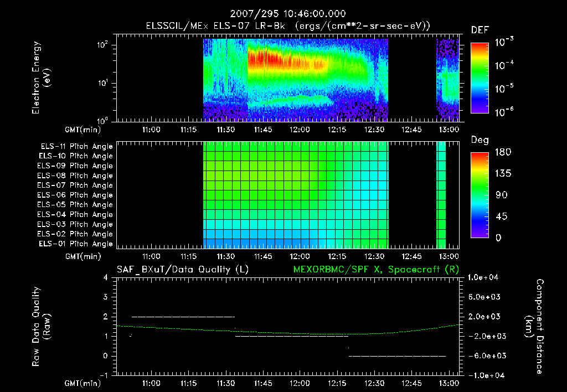The width and height of the screenshot is (567, 392).
Task: Click the 12:15 time tick under the pitch angle panel
Action: tap(337, 256)
